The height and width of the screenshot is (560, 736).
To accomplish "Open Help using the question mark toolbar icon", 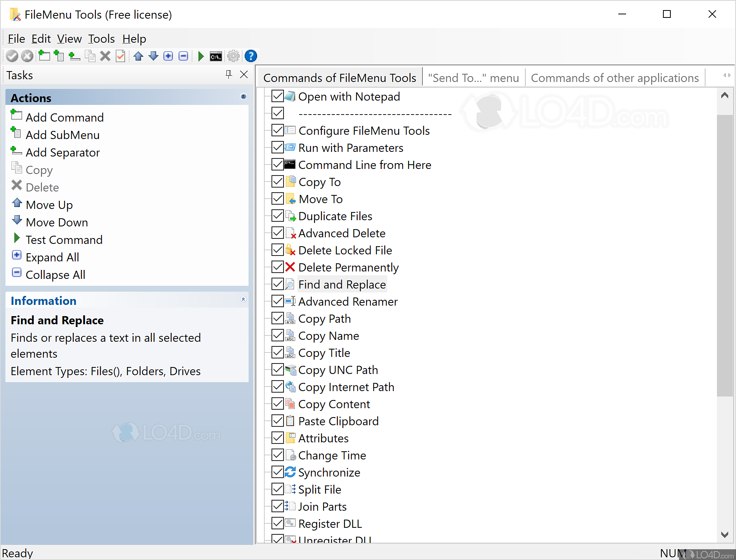I will (x=251, y=56).
